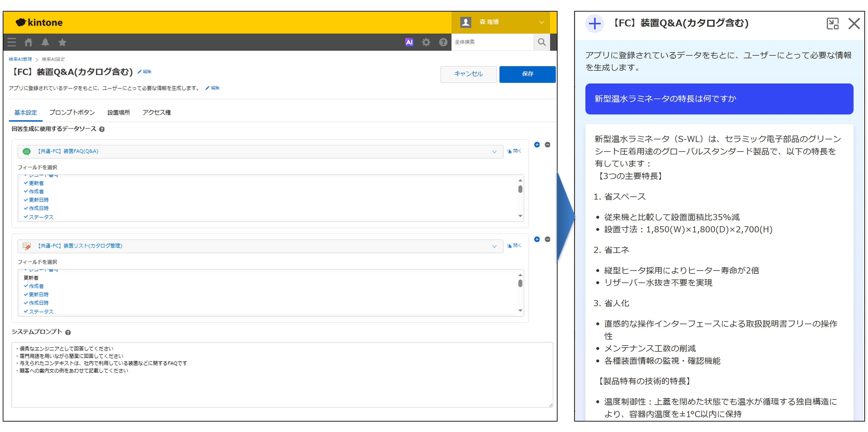Switch to the プロンプトボタン tab
The width and height of the screenshot is (868, 432).
[x=72, y=113]
